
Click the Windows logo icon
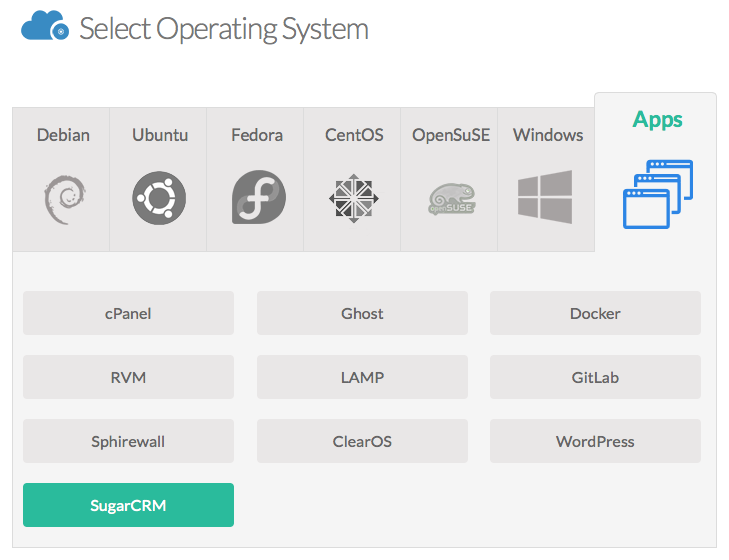point(545,197)
